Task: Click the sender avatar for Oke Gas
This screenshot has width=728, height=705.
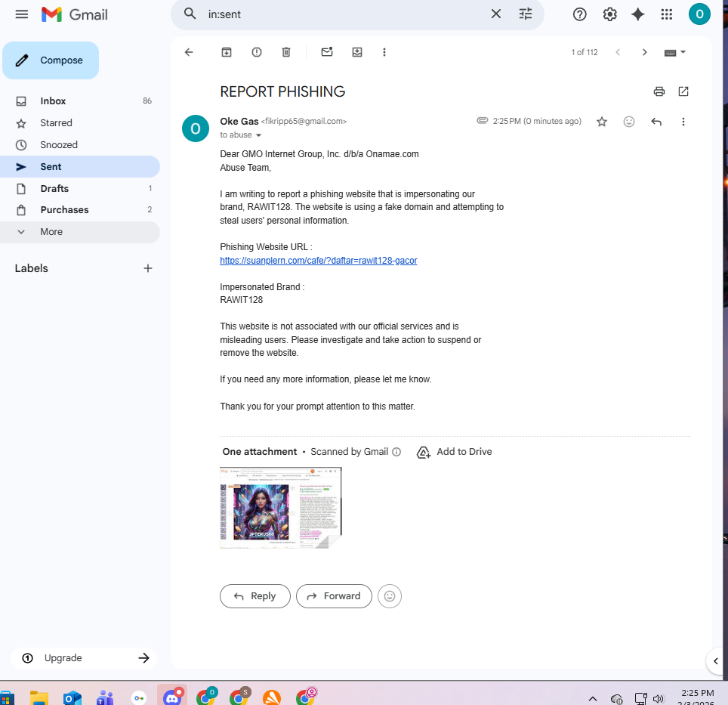Action: [196, 128]
